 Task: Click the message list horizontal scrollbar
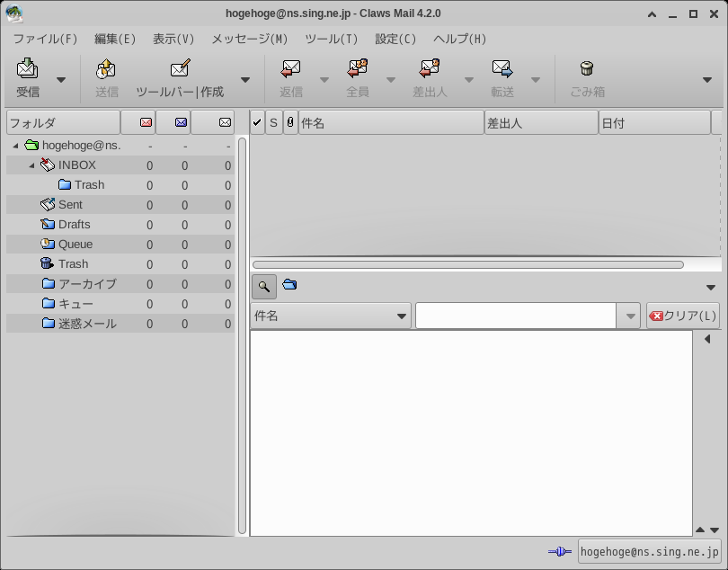point(468,265)
